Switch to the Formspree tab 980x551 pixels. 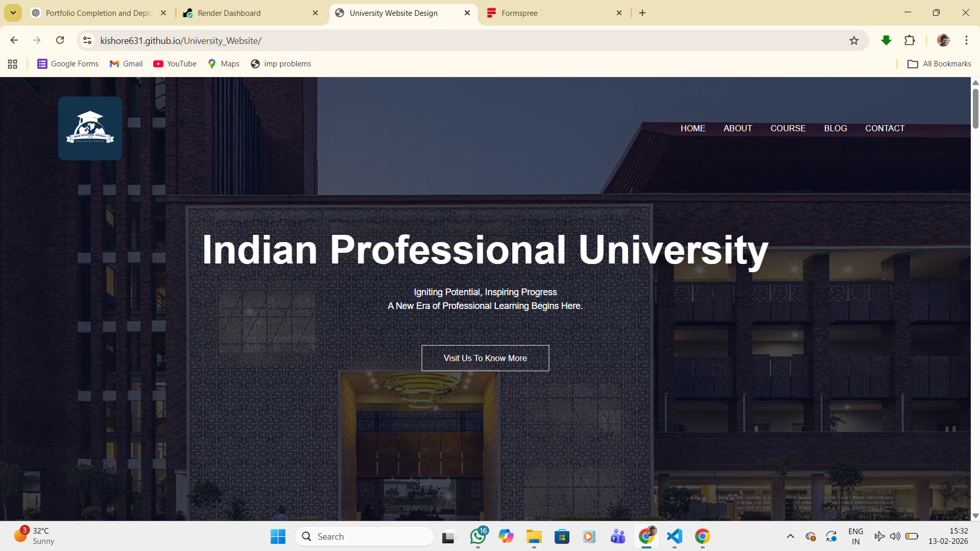pyautogui.click(x=519, y=13)
